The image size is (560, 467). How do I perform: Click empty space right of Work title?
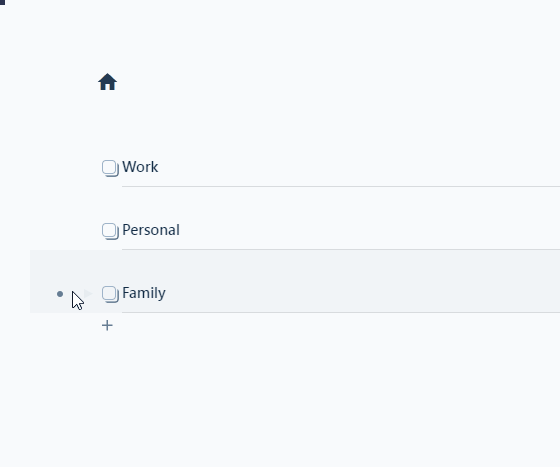359,167
